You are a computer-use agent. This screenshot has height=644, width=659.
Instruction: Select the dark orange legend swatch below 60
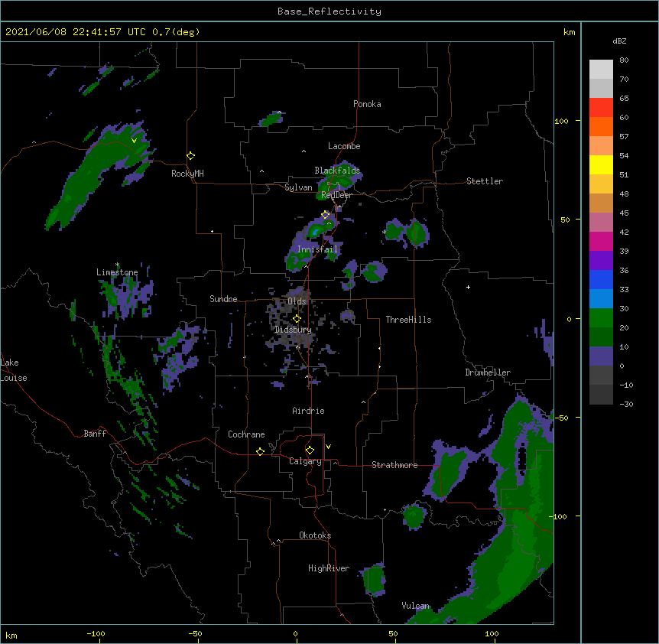point(601,126)
